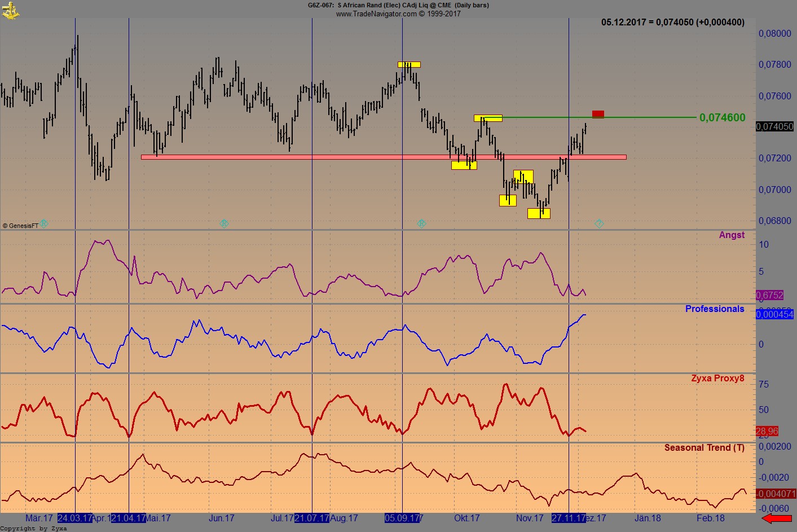Click the Jun.17 date axis label

click(x=222, y=518)
